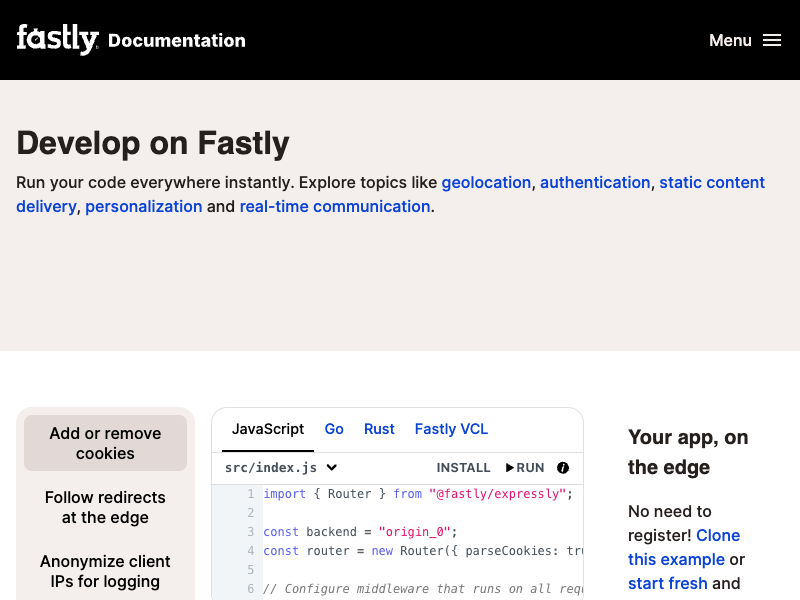Screen dimensions: 800x600
Task: Open the authentication link
Action: 595,183
